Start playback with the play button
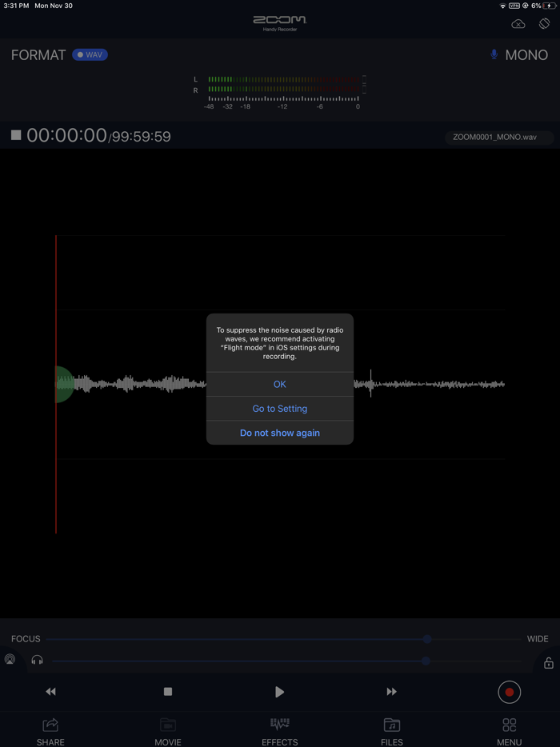Image resolution: width=560 pixels, height=747 pixels. coord(280,692)
